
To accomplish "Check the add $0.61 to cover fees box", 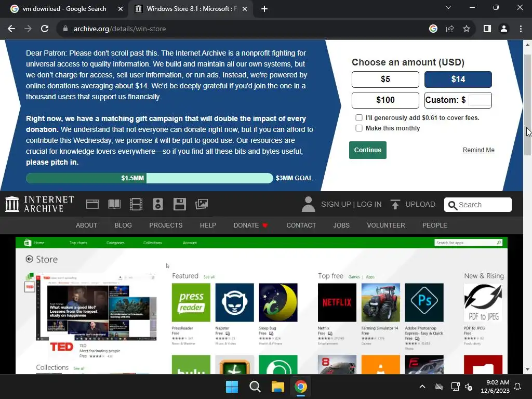I will (x=358, y=118).
